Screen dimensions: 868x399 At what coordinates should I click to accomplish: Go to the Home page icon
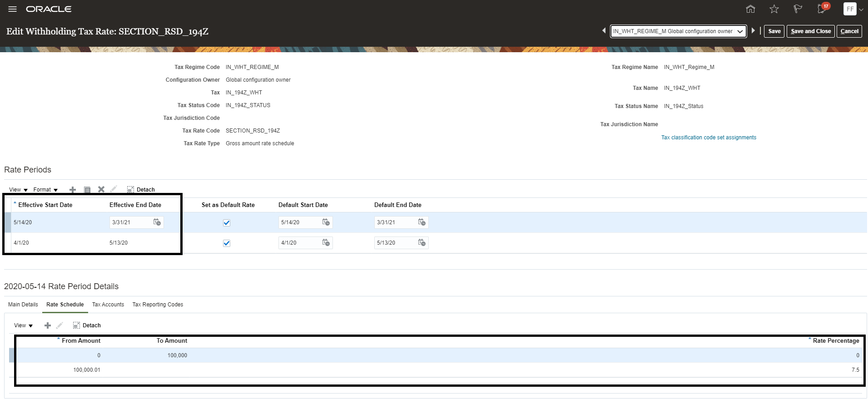tap(750, 9)
